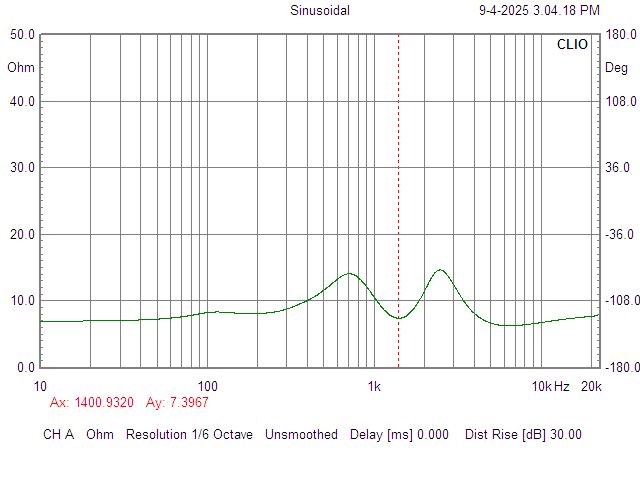Click the second impedance peak near 2.5 kHz
Screen dimensions: 640x480
click(x=439, y=270)
